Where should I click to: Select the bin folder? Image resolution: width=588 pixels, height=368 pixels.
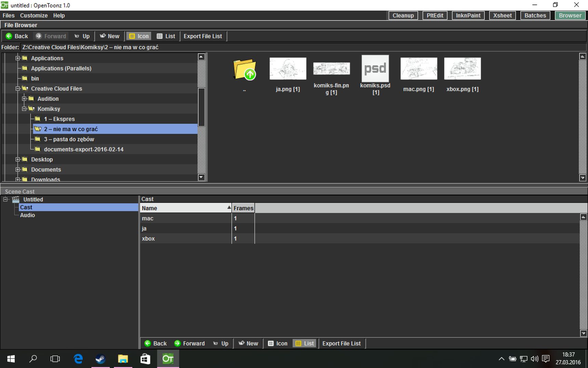tap(35, 78)
